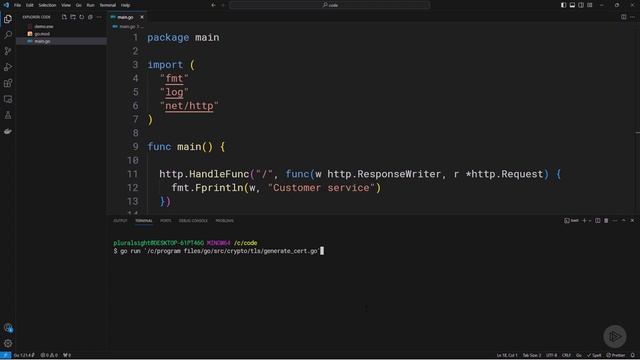This screenshot has height=360, width=640.
Task: Open the Run menu
Action: tap(90, 5)
